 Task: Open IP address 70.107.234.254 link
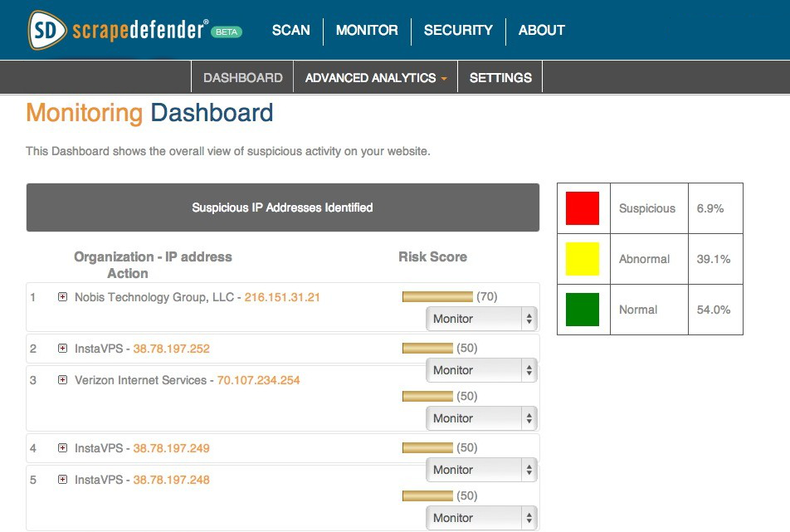258,380
